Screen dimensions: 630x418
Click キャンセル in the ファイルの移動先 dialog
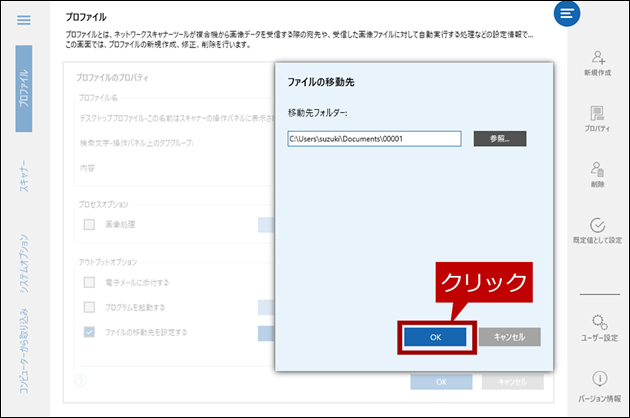[x=509, y=337]
